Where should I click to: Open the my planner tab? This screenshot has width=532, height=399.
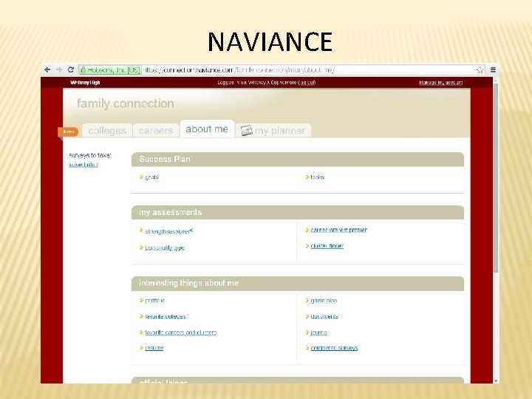273,131
